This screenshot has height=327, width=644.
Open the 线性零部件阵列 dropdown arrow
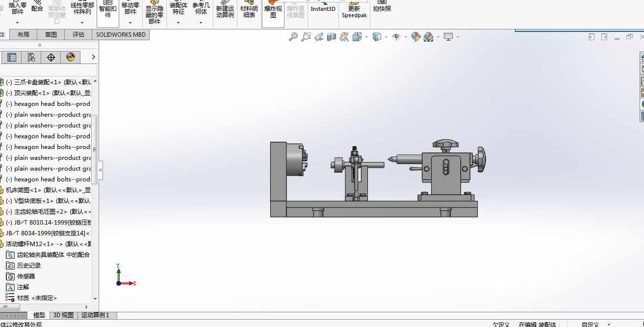coord(82,23)
